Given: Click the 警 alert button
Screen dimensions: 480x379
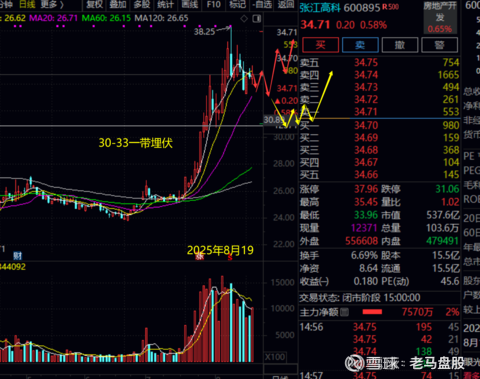Looking at the screenshot, I should (439, 45).
